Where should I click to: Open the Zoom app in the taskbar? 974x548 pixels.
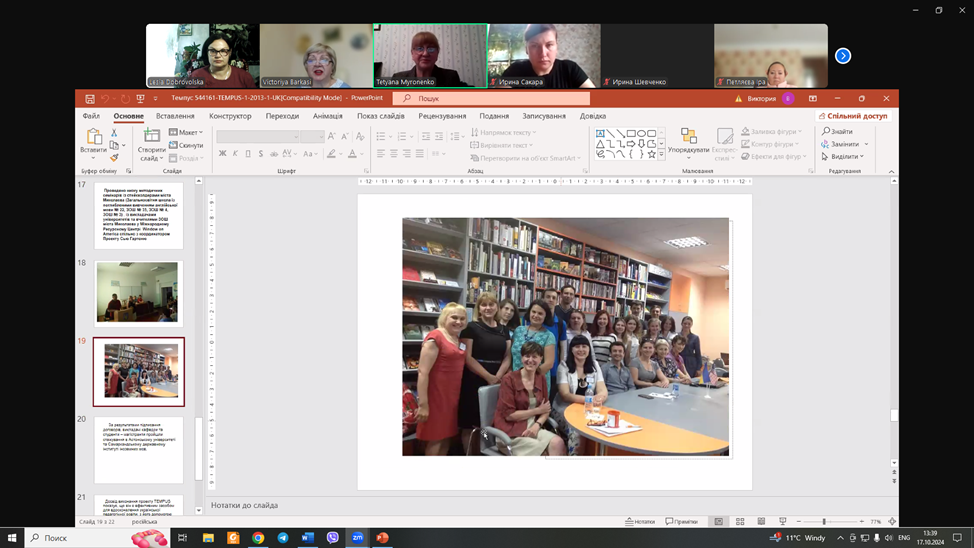pos(357,538)
